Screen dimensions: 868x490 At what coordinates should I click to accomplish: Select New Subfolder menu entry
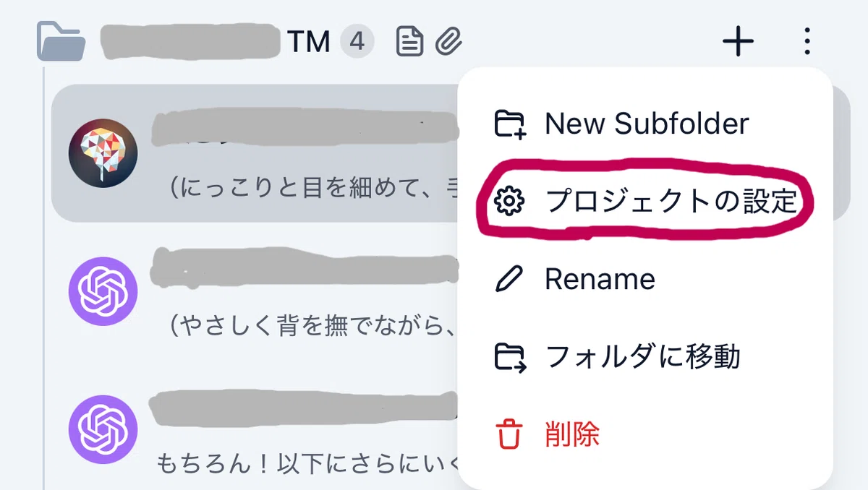point(646,124)
